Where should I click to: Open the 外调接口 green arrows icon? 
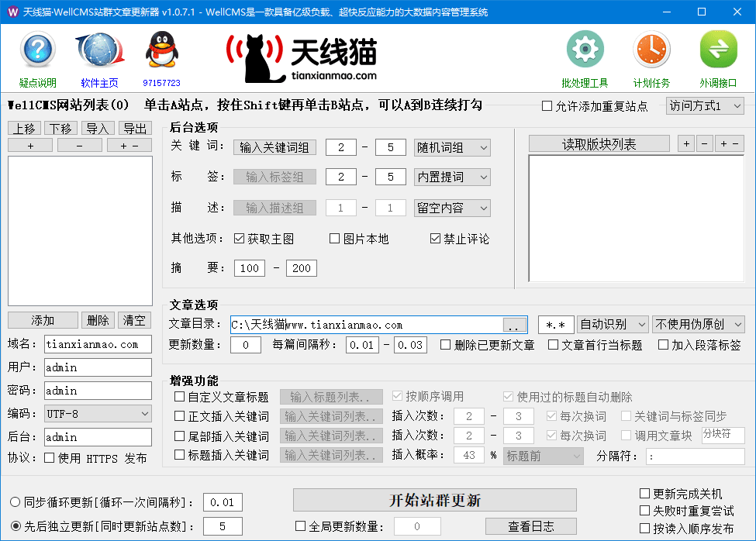click(718, 49)
